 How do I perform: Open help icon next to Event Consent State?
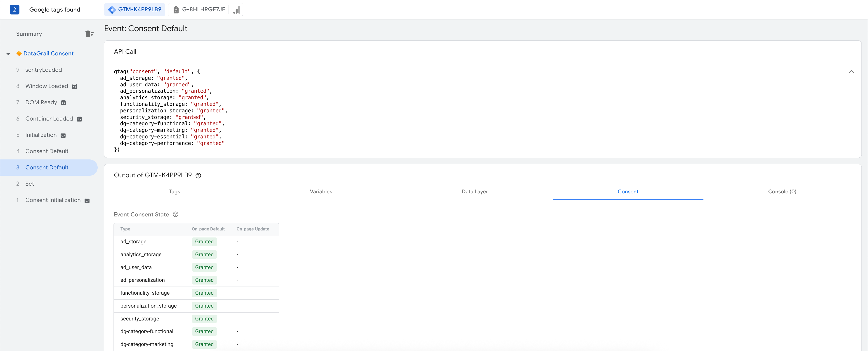176,214
